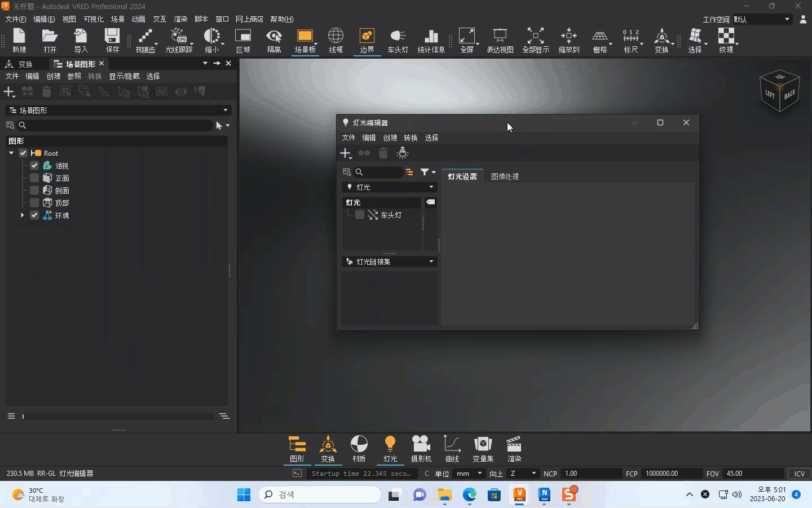Click the 标尺 ruler icon
Screen dimensions: 812x508
click(631, 41)
